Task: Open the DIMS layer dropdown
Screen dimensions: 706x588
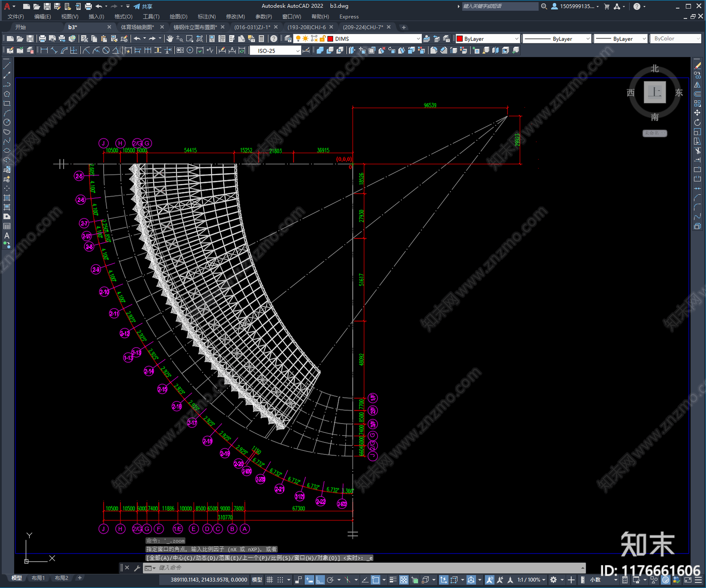Action: (358, 39)
